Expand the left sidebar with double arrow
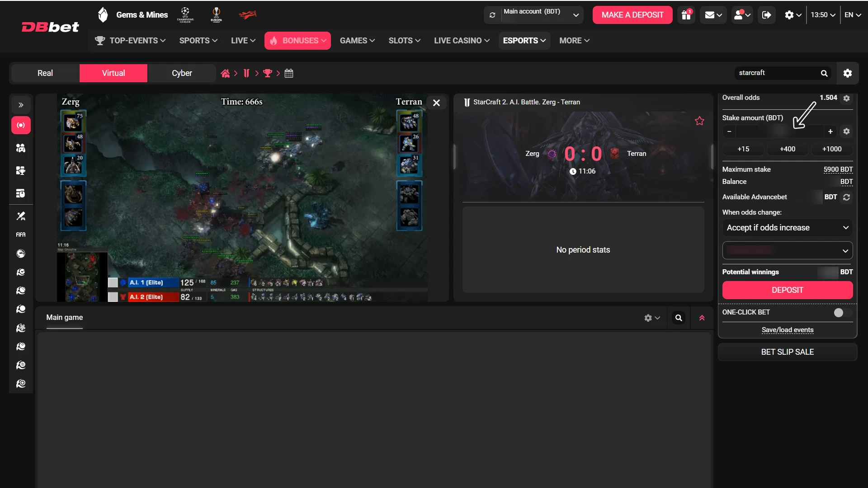 [21, 105]
